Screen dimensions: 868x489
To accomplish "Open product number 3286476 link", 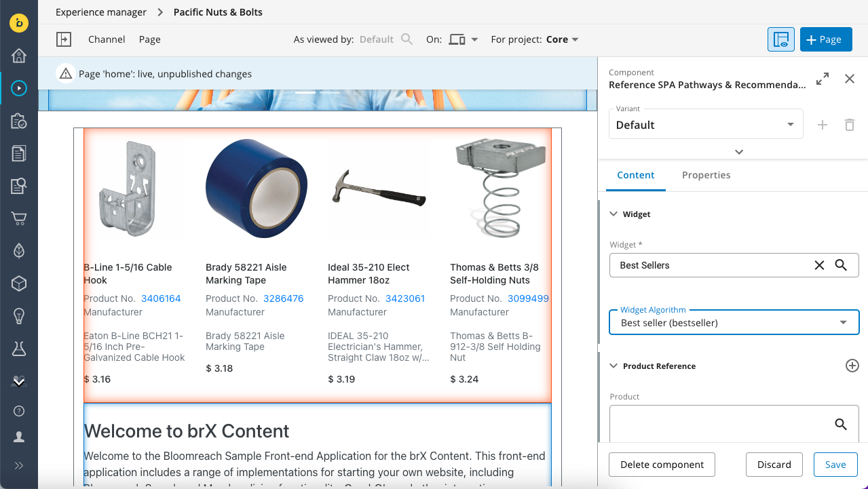I will pos(284,298).
